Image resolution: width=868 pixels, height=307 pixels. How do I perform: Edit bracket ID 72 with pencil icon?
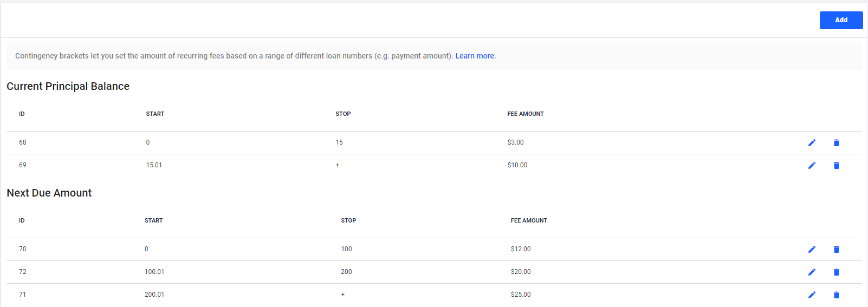812,272
